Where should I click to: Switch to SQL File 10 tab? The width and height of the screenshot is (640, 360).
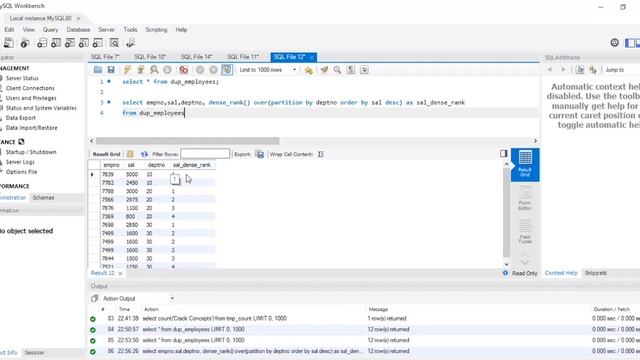click(150, 57)
